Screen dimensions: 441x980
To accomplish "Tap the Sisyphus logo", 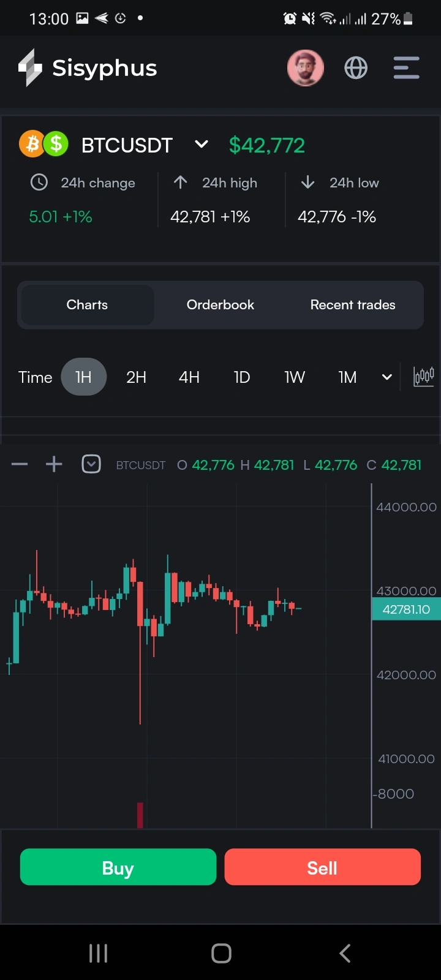I will point(88,68).
